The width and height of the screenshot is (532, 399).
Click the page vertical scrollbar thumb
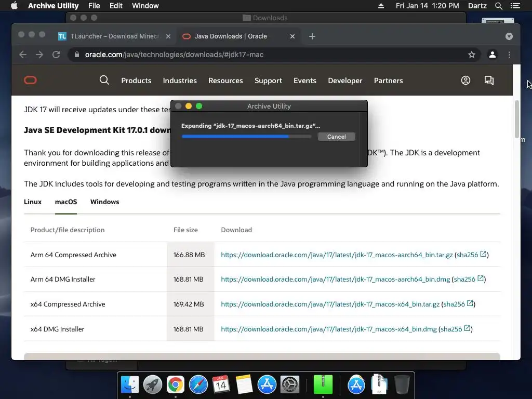pyautogui.click(x=517, y=119)
